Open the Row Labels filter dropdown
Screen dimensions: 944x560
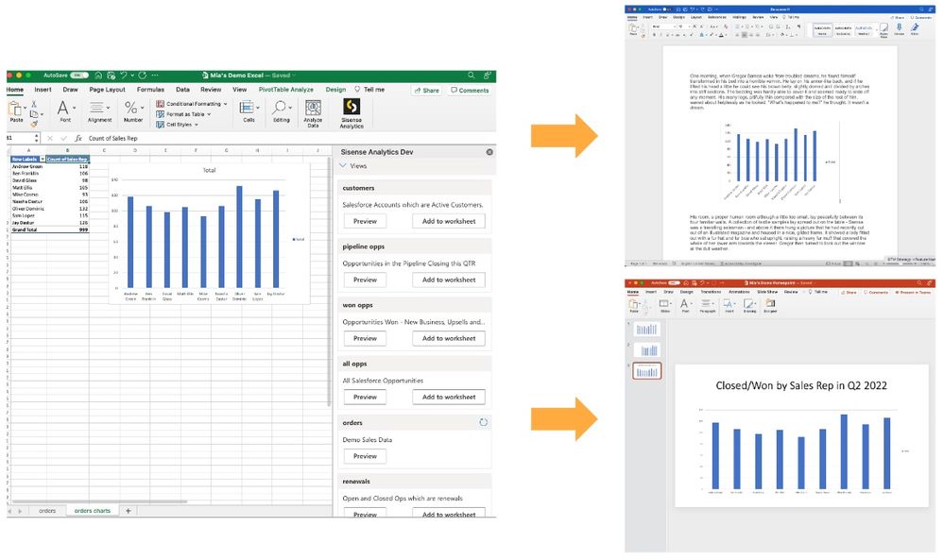click(42, 159)
